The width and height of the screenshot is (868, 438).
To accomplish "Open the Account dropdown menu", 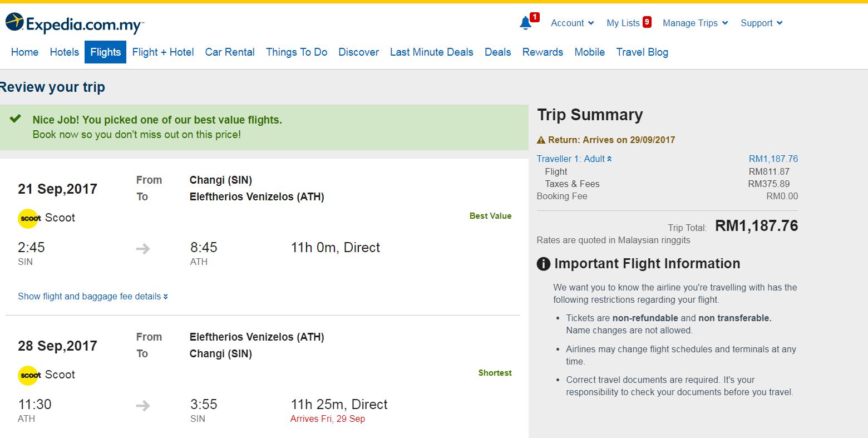I will click(x=572, y=23).
